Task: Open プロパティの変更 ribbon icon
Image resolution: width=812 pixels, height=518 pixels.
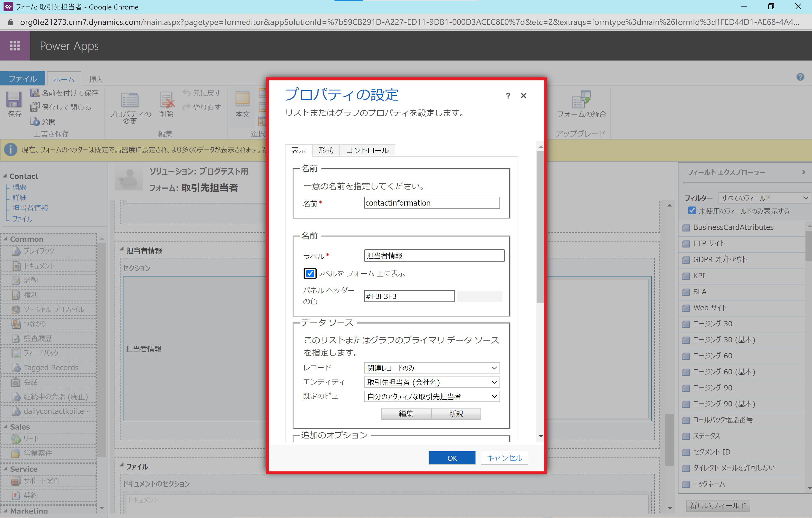Action: tap(129, 100)
